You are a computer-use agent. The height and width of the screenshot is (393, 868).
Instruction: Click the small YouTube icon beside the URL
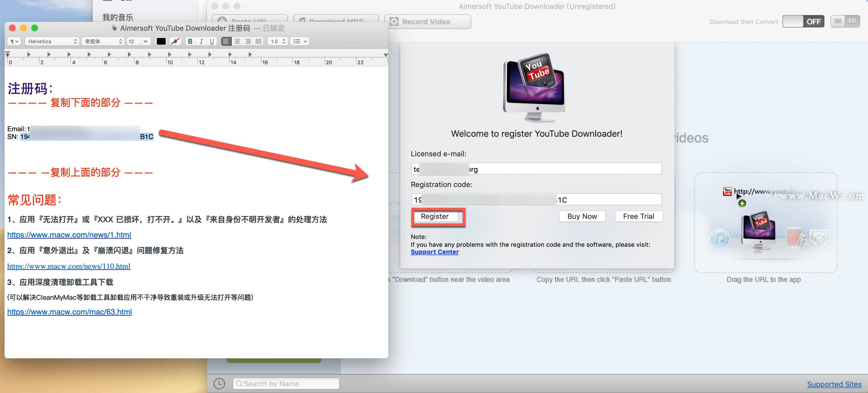(727, 191)
